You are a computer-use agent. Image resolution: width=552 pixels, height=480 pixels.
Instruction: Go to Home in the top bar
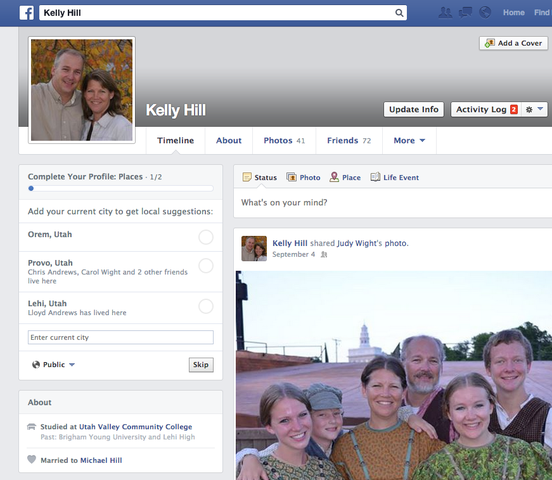(514, 13)
